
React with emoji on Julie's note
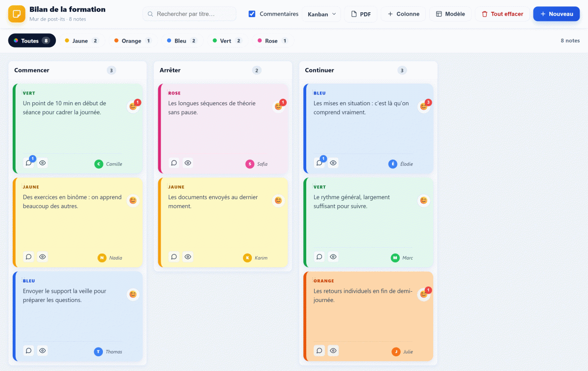tap(424, 294)
